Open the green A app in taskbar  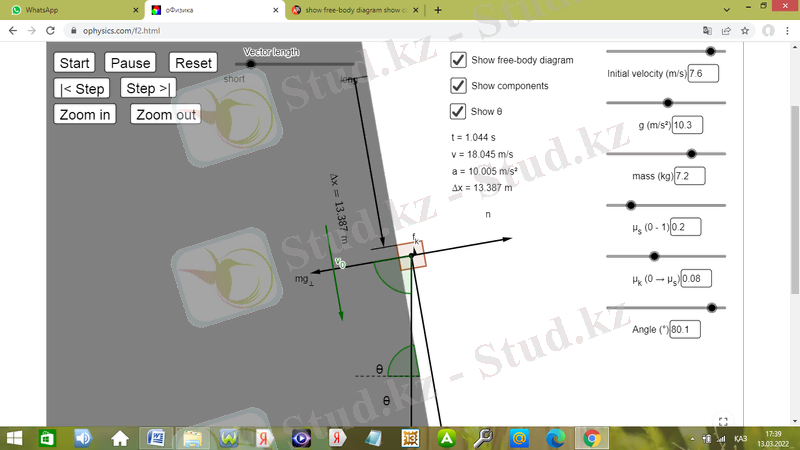pyautogui.click(x=446, y=438)
